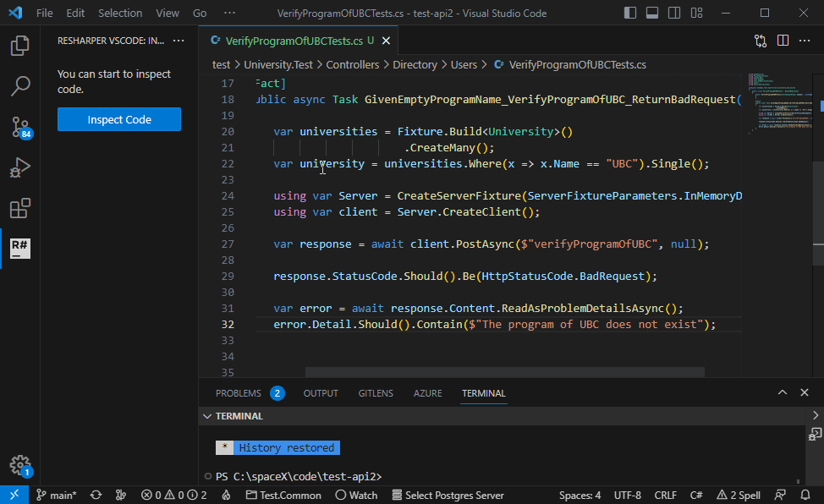
Task: Open Source Control with 84 changes
Action: 20,127
